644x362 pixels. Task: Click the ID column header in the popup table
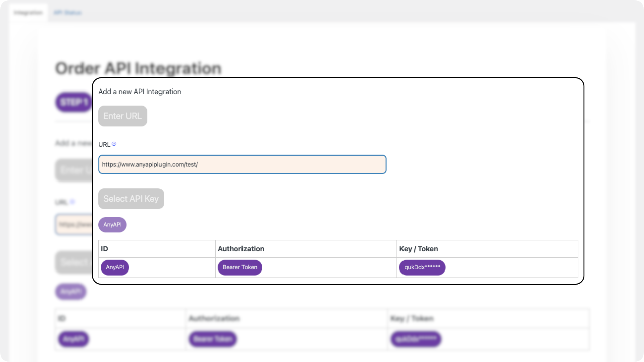pyautogui.click(x=105, y=249)
